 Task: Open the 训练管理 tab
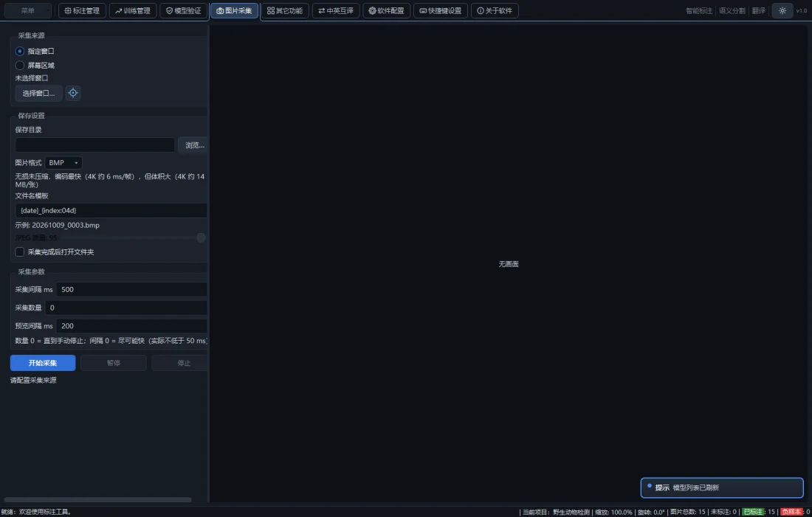point(133,11)
